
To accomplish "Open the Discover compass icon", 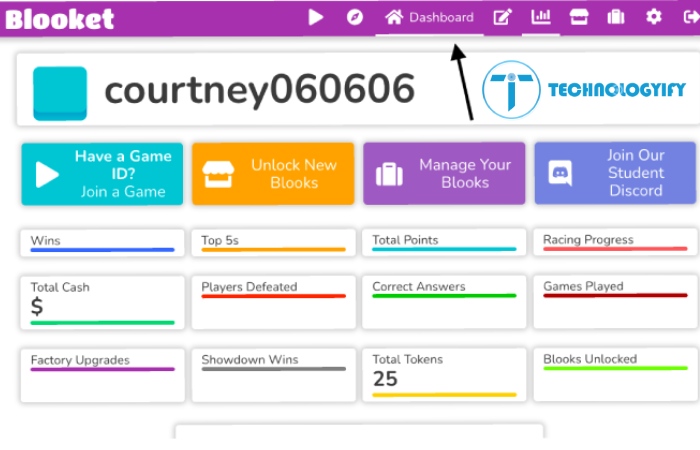I will [355, 17].
